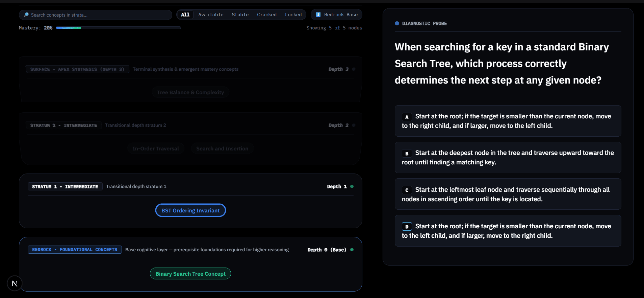Choose answer C about leftmost leaf

[508, 194]
